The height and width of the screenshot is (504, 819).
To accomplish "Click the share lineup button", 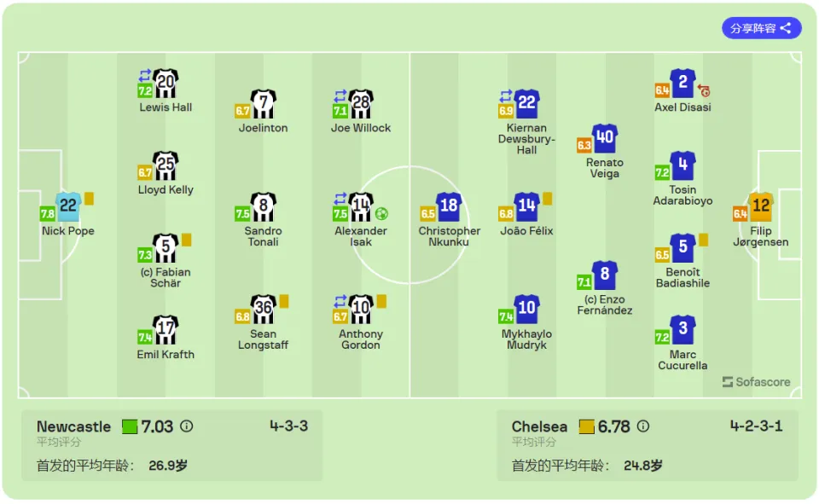I will tap(761, 28).
